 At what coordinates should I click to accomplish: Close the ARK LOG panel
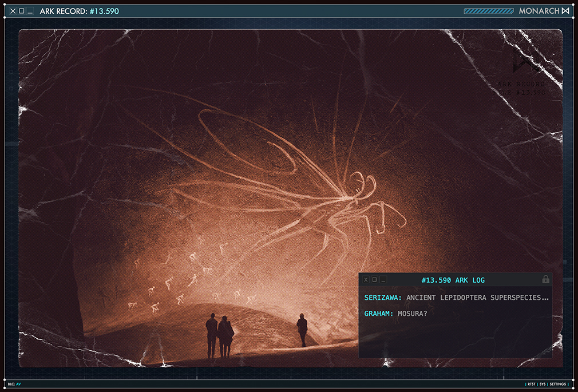tap(366, 280)
